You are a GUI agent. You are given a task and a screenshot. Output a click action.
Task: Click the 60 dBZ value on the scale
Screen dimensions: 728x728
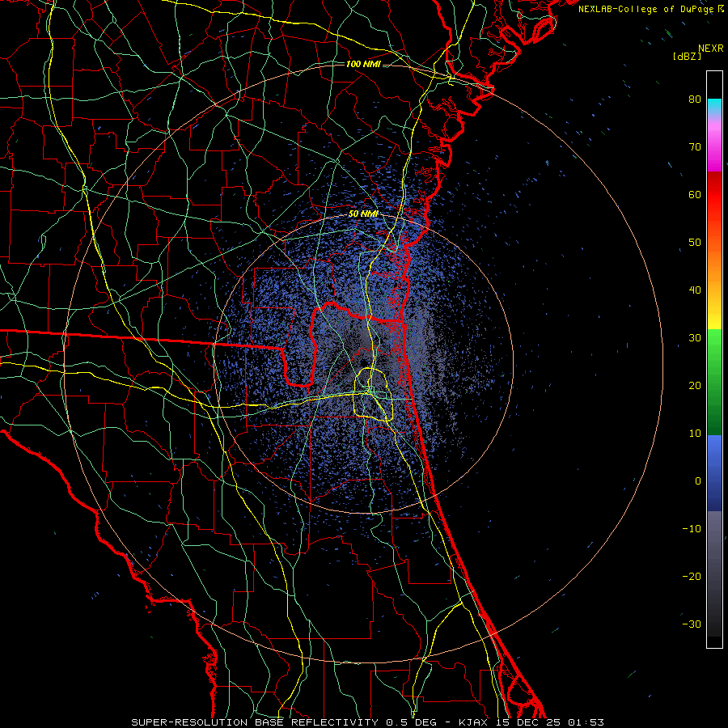point(695,195)
